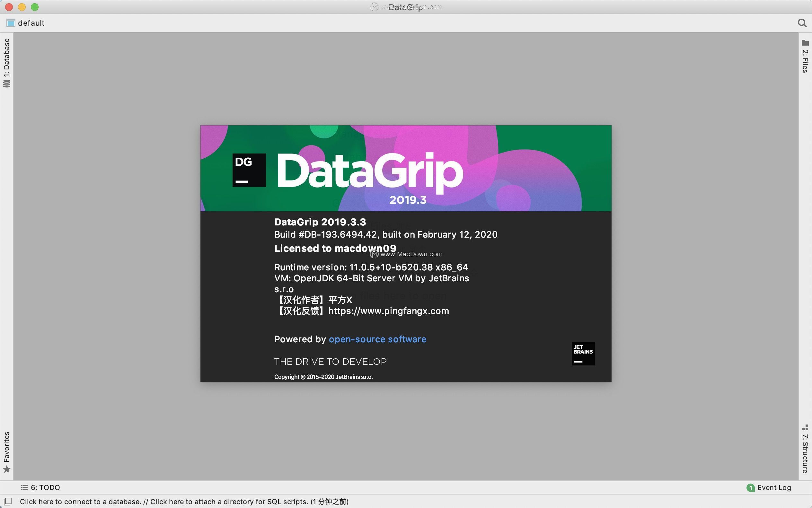
Task: Open the 7: Structure tool window
Action: [x=805, y=449]
